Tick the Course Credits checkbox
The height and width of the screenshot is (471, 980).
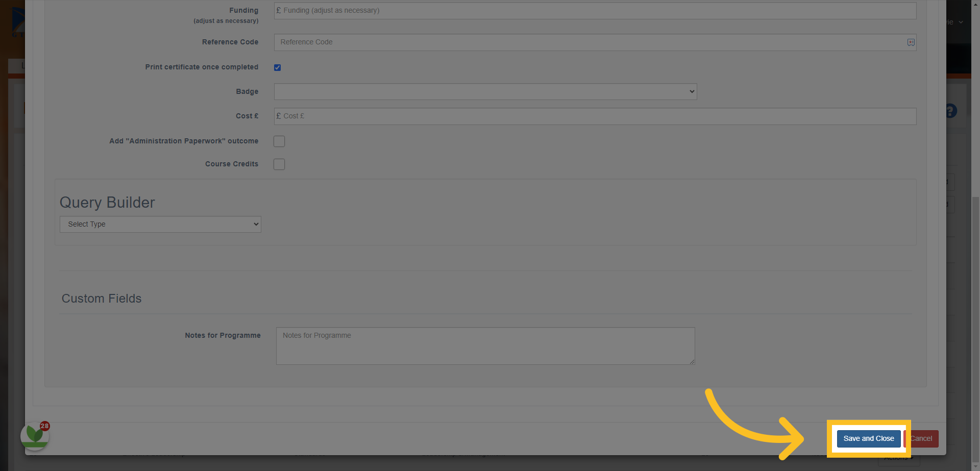279,164
